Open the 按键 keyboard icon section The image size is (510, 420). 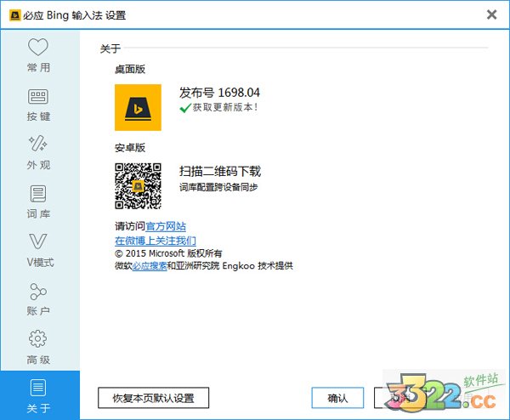click(x=38, y=105)
